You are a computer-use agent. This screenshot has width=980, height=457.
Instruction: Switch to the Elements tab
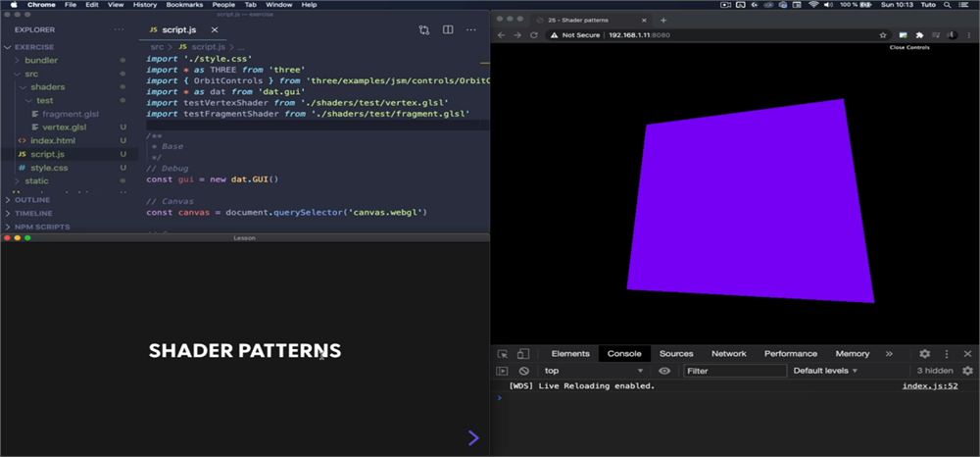click(x=570, y=354)
